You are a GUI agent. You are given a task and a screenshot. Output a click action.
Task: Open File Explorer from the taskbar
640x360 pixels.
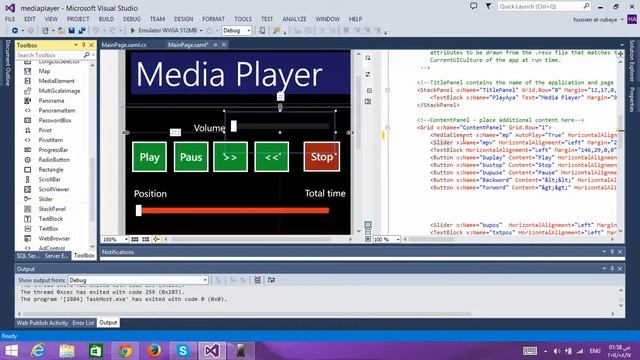click(67, 351)
